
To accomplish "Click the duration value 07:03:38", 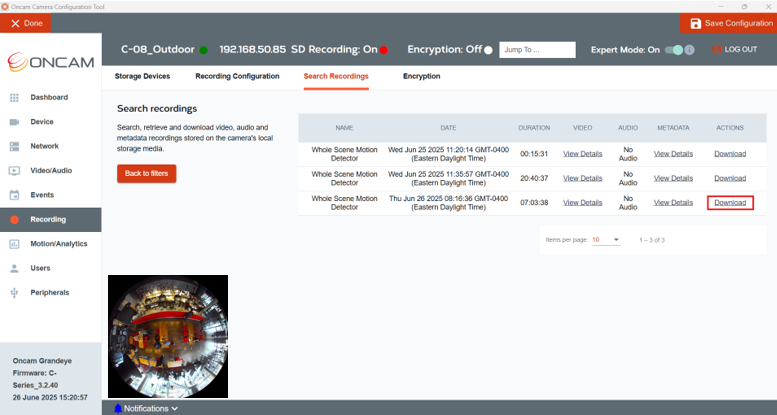I will coord(534,203).
